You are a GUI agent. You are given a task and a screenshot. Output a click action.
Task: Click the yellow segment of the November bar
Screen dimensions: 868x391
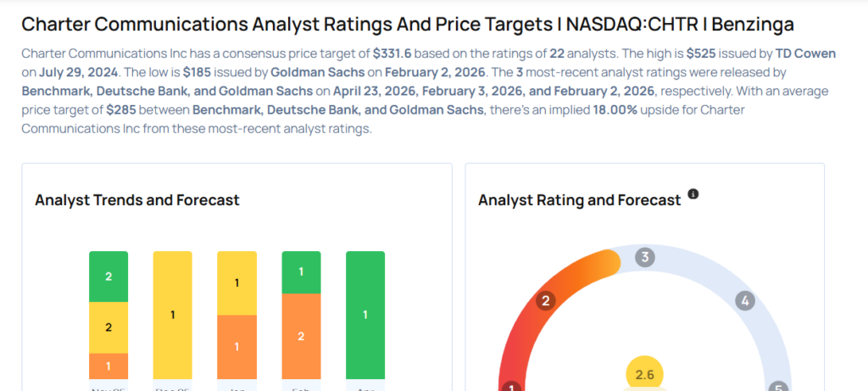(108, 327)
